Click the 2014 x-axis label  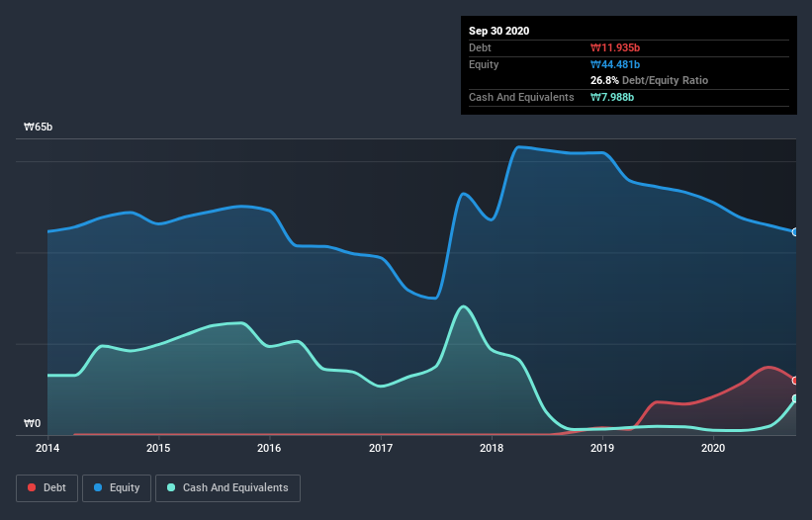coord(47,448)
